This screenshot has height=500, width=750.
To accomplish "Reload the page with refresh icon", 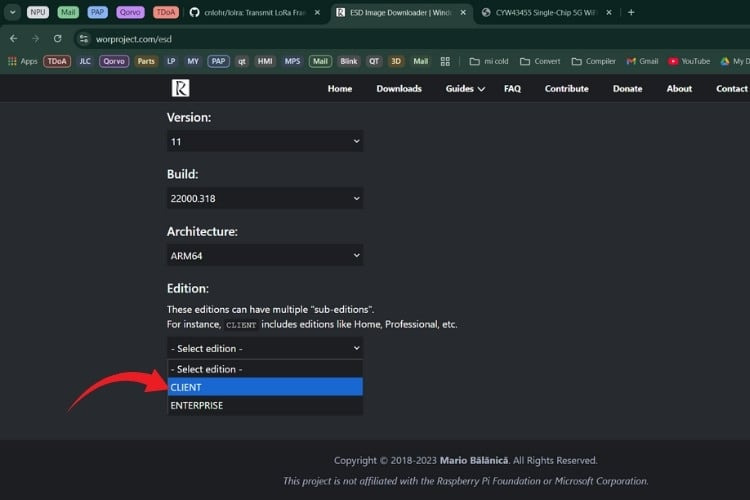I will (x=57, y=39).
